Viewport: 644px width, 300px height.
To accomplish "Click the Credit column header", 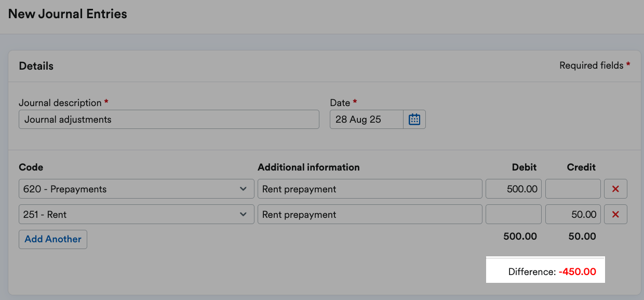I will (x=581, y=167).
